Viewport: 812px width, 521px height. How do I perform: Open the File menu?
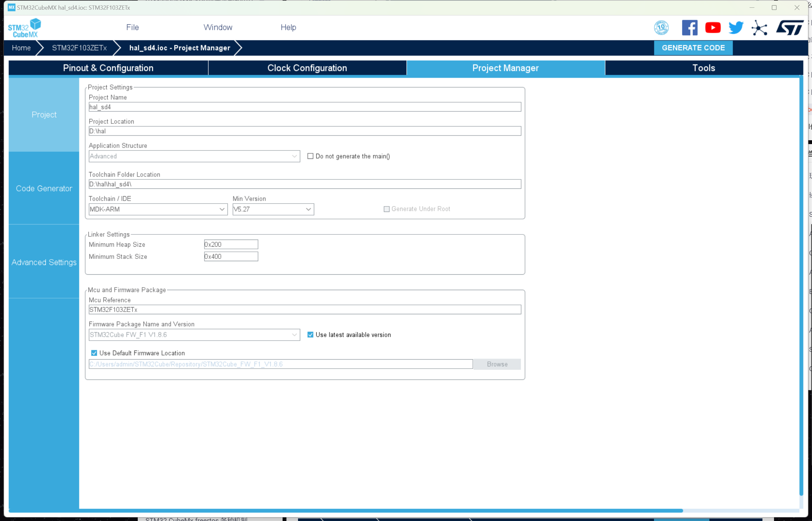(132, 27)
